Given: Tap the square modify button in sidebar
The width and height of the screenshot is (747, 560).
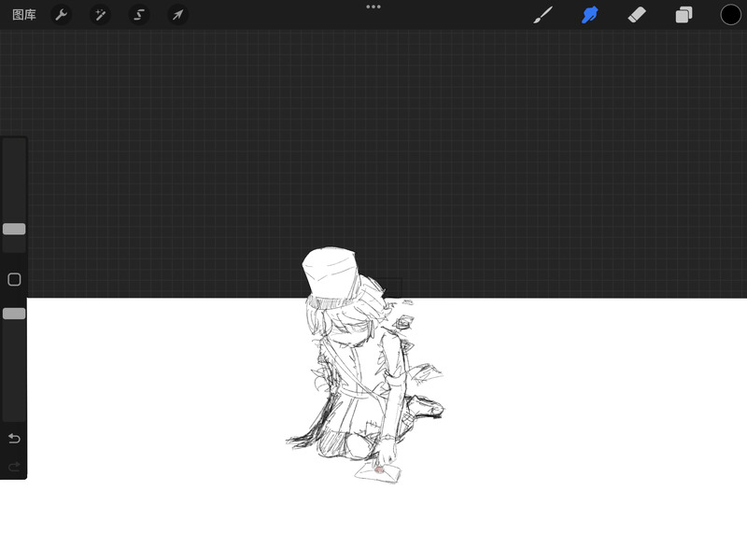Looking at the screenshot, I should [14, 279].
